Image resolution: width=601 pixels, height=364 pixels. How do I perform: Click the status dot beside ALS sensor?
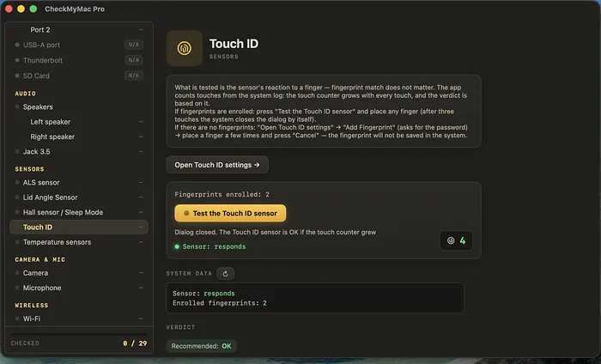click(17, 182)
